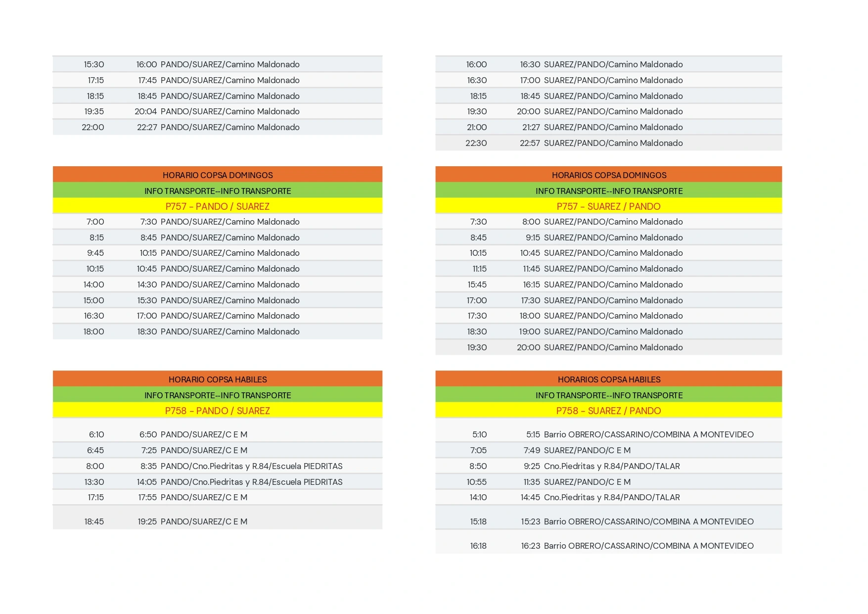Click the 13:30 departure time
This screenshot has height=614, width=868.
pyautogui.click(x=94, y=482)
